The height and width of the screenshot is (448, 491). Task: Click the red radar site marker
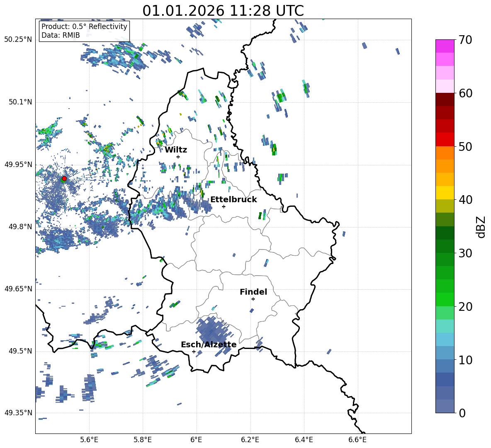click(x=64, y=179)
